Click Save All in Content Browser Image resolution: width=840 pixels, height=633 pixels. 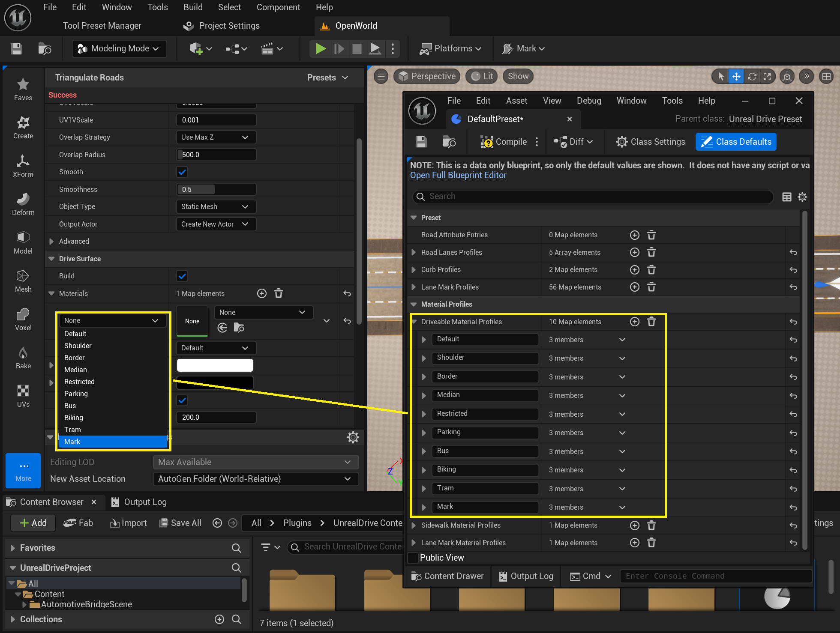180,523
